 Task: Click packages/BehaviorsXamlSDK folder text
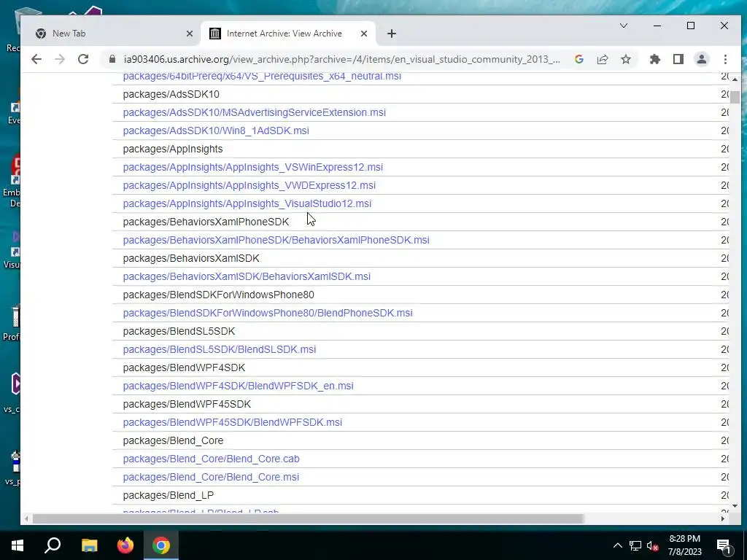191,258
